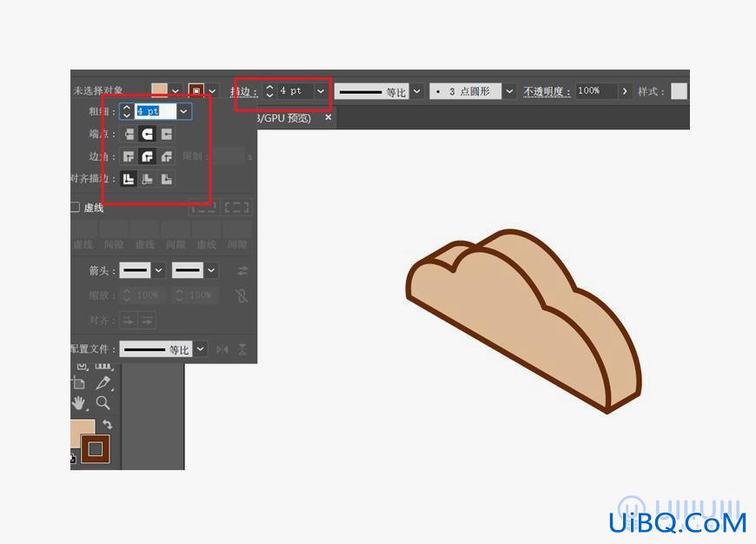
Task: Align stroke to outside icon
Action: point(166,179)
